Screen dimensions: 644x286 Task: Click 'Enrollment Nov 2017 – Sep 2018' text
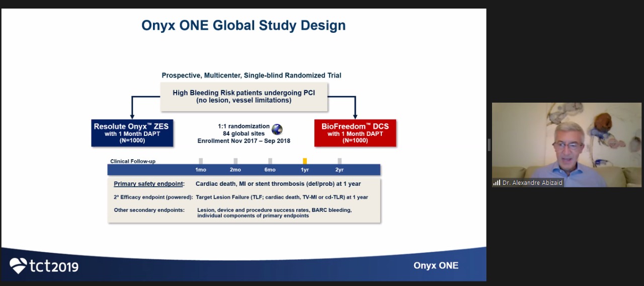pos(244,141)
